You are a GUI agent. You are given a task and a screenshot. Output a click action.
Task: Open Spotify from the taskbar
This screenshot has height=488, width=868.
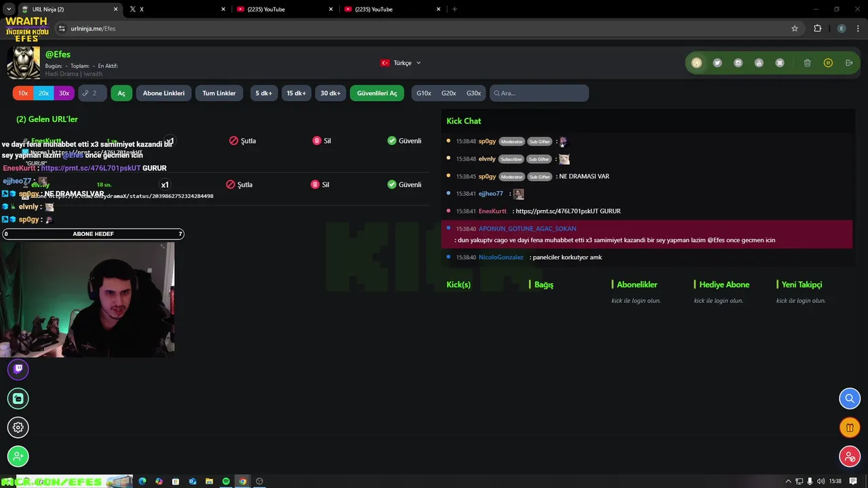click(226, 481)
